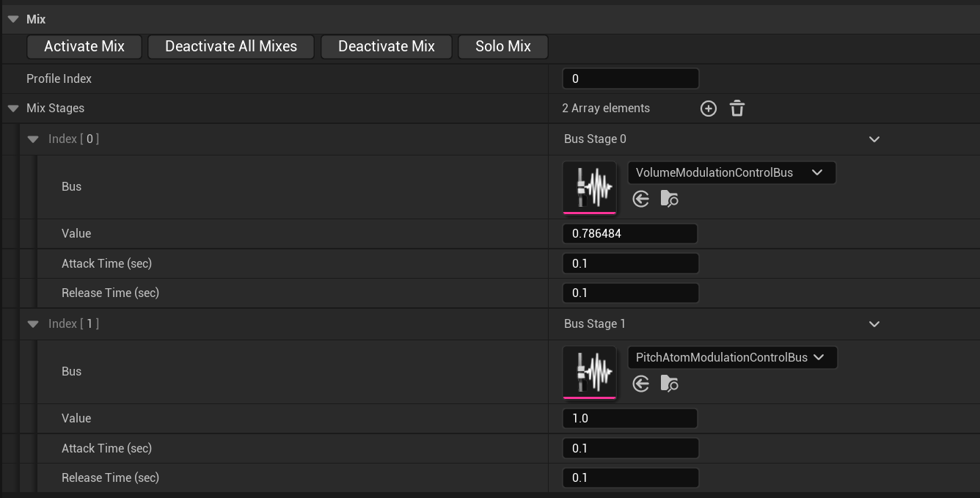This screenshot has height=498, width=980.
Task: Click the Profile Index value field
Action: [630, 78]
